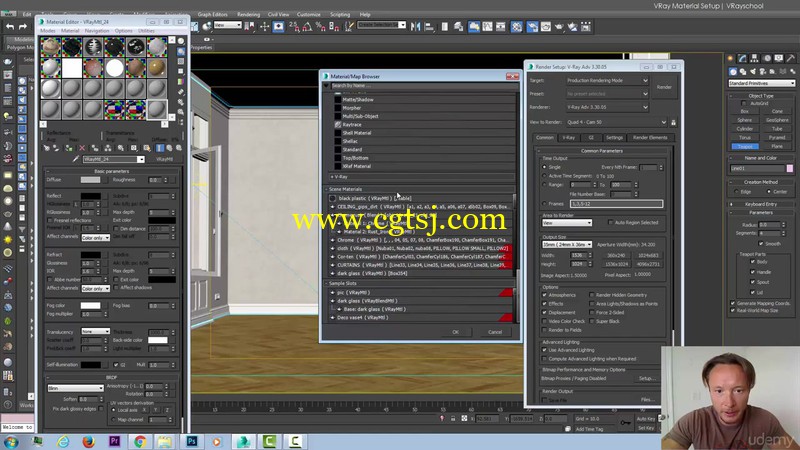
Task: Open the Hierarchy tab in command panel
Action: click(754, 58)
